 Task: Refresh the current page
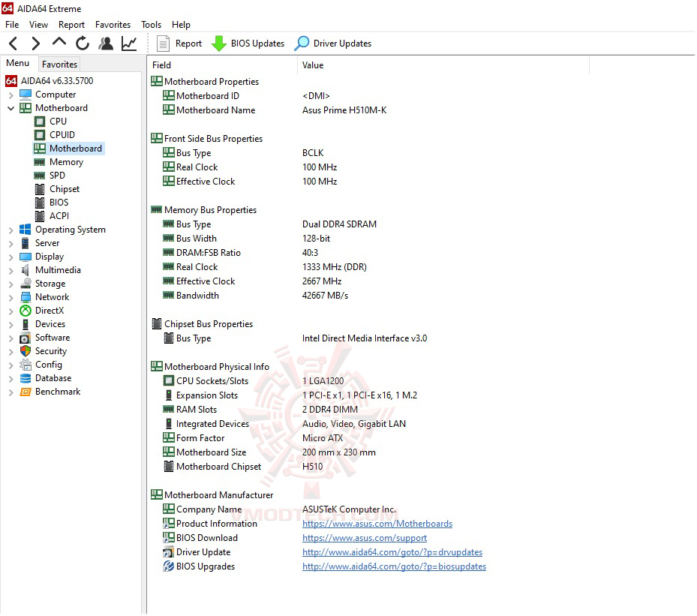click(x=83, y=44)
